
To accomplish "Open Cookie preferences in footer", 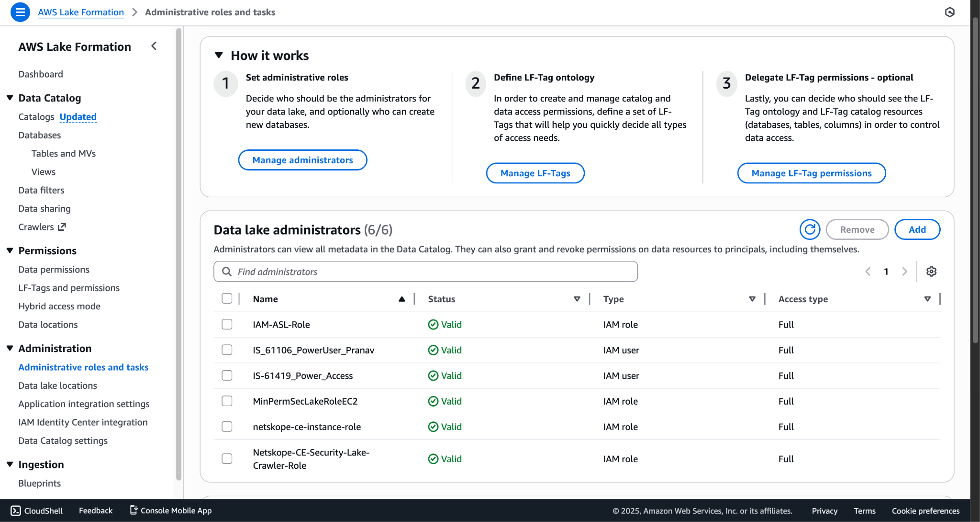I will (x=925, y=511).
